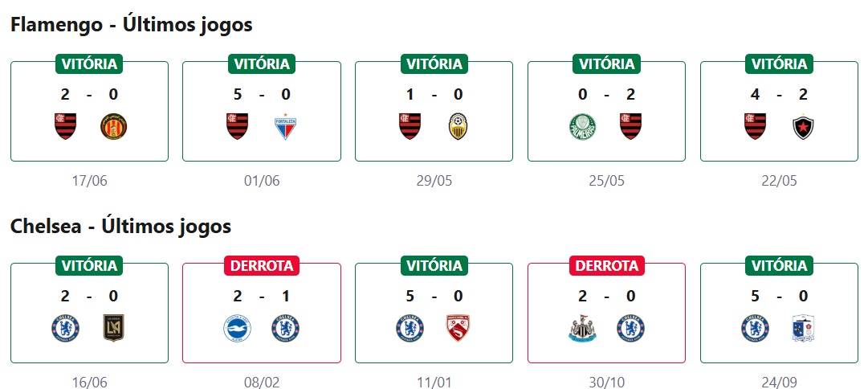Viewport: 868px width, 389px height.
Task: Click the "Chelsea - Últimos jogos" heading
Action: point(120,227)
